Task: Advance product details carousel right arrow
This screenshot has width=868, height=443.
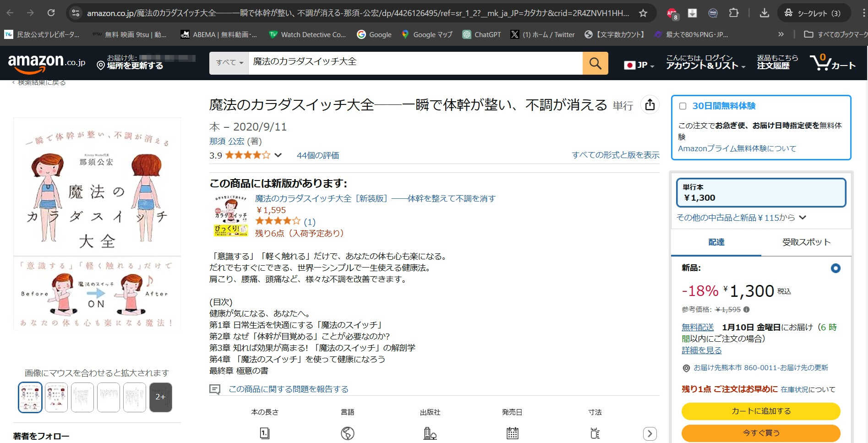Action: pos(650,433)
